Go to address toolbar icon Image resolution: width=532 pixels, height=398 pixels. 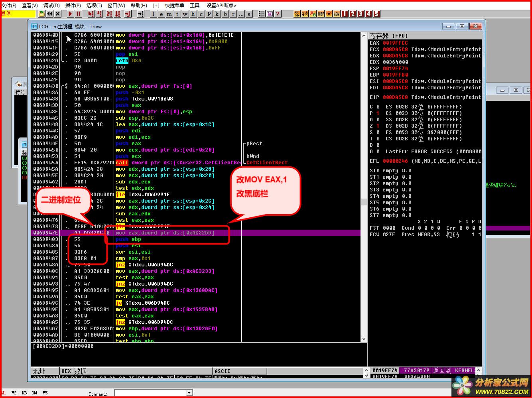[x=141, y=14]
